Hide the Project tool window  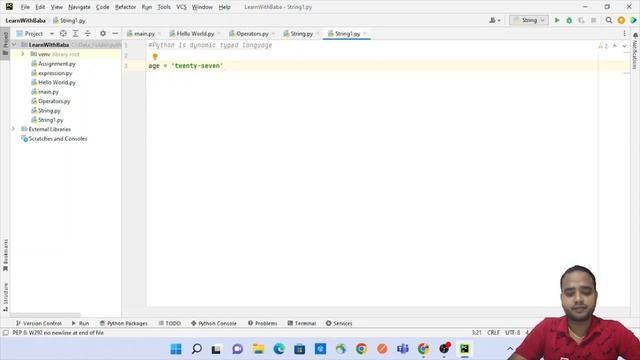click(x=115, y=33)
